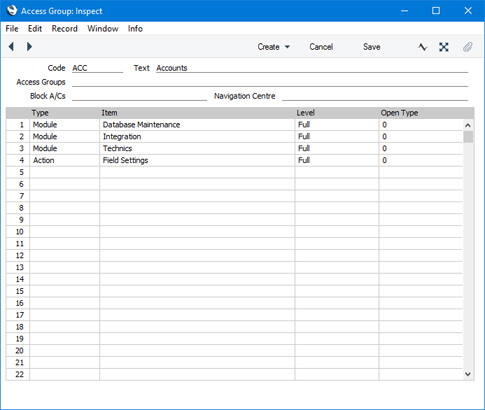Go to the next record arrow
The image size is (485, 410).
[x=29, y=47]
